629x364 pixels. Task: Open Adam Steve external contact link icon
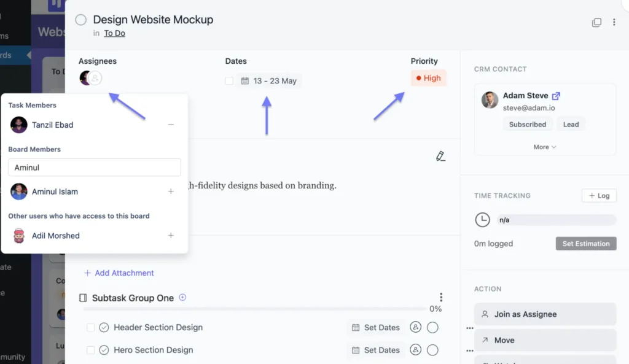pyautogui.click(x=556, y=96)
